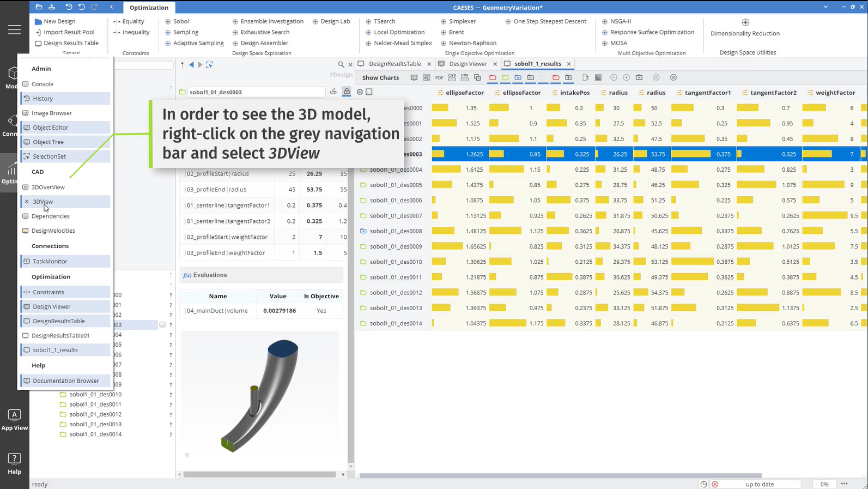
Task: Click the lock icon next to design name
Action: coord(347,92)
